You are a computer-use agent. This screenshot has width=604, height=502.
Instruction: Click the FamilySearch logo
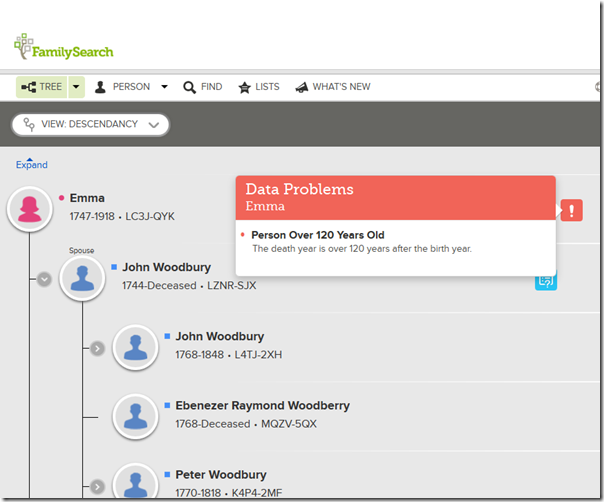pyautogui.click(x=64, y=47)
